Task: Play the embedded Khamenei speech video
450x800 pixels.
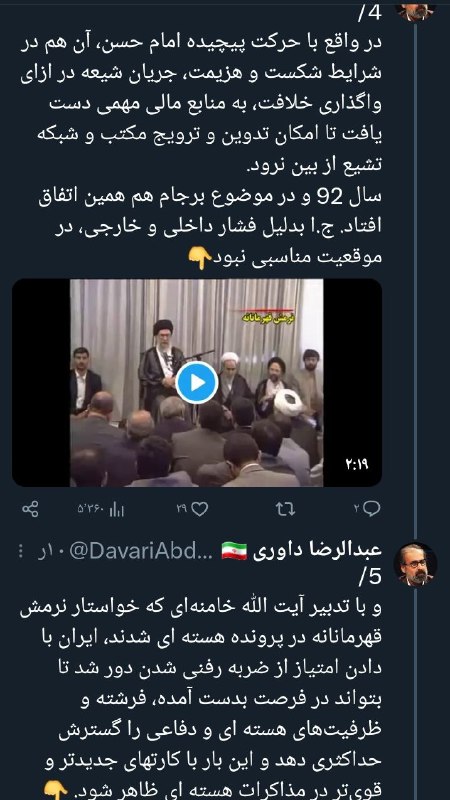Action: click(x=197, y=383)
